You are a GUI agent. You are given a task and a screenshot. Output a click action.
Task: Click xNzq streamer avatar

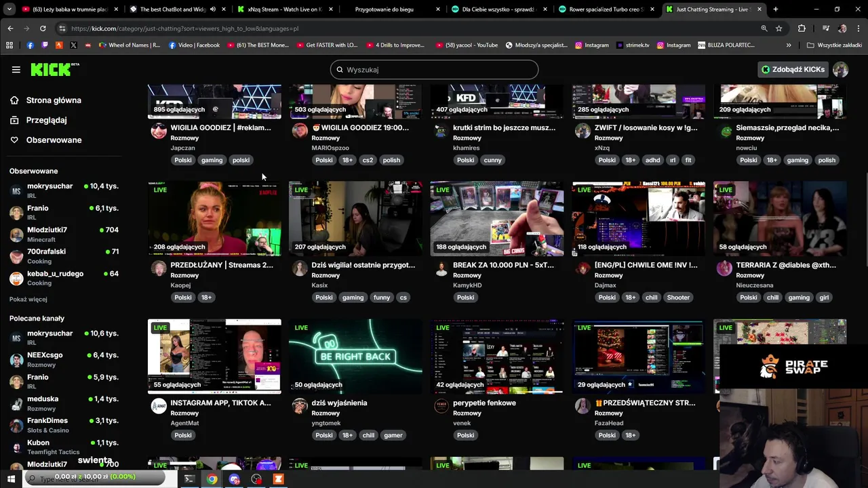pos(583,131)
